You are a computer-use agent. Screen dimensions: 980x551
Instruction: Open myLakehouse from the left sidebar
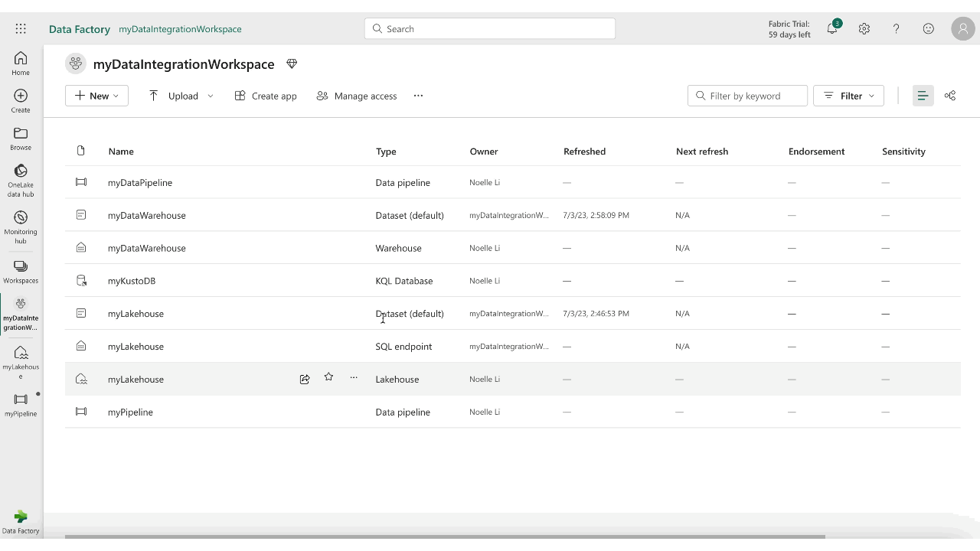21,361
